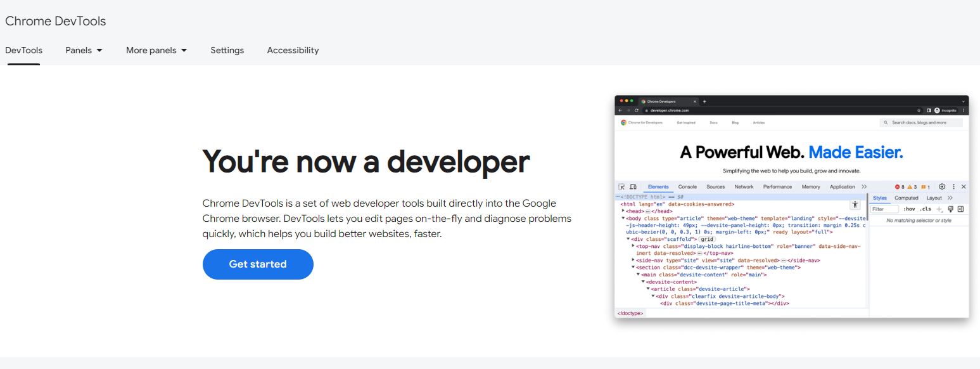
Task: Click the orange issues badge showing 1
Action: (926, 187)
